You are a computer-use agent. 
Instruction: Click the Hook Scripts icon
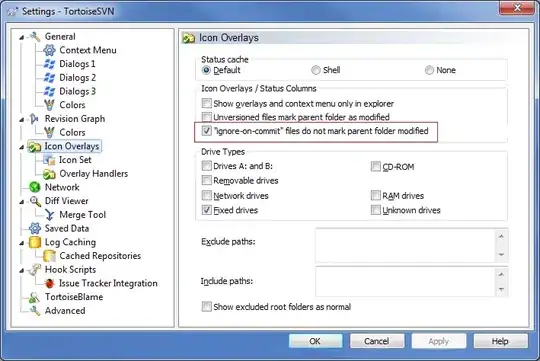point(35,270)
